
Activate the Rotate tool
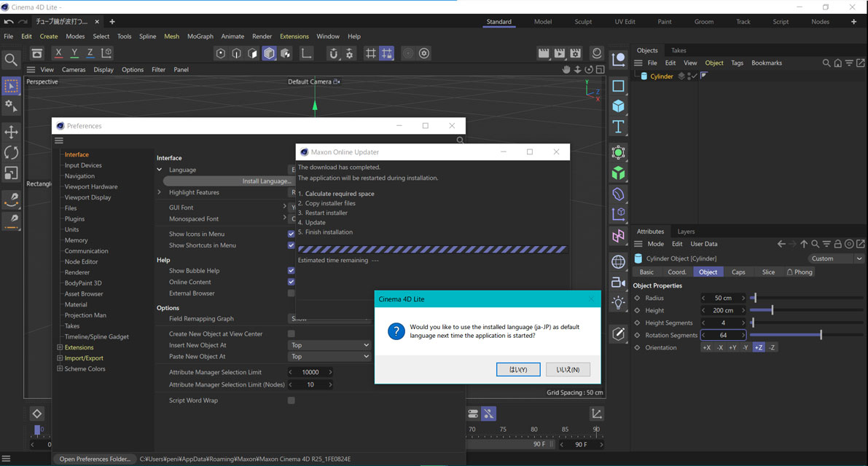pos(11,152)
